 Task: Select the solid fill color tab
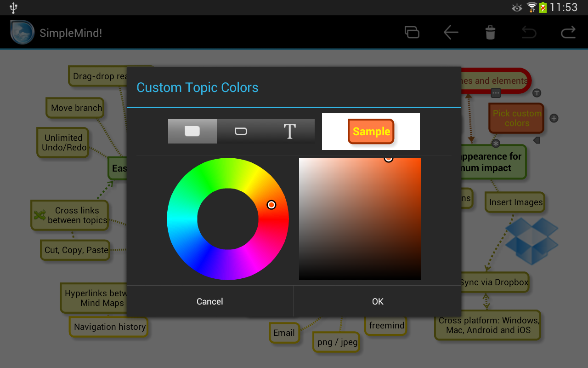(x=192, y=131)
